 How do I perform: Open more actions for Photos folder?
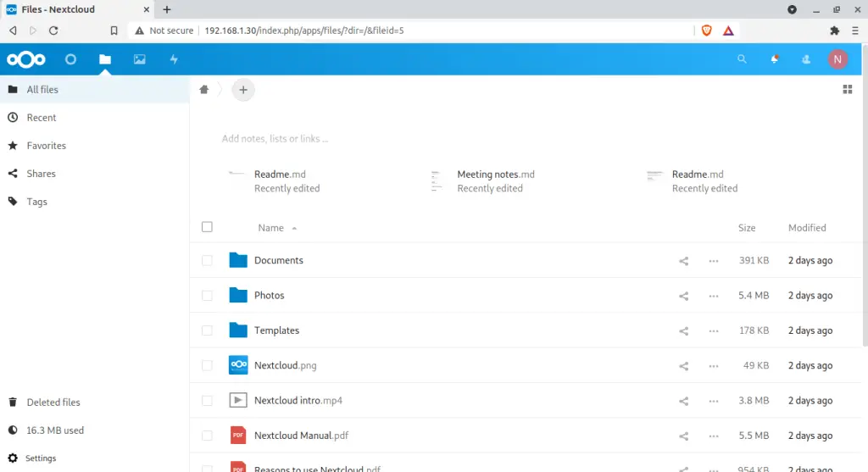[x=714, y=296]
